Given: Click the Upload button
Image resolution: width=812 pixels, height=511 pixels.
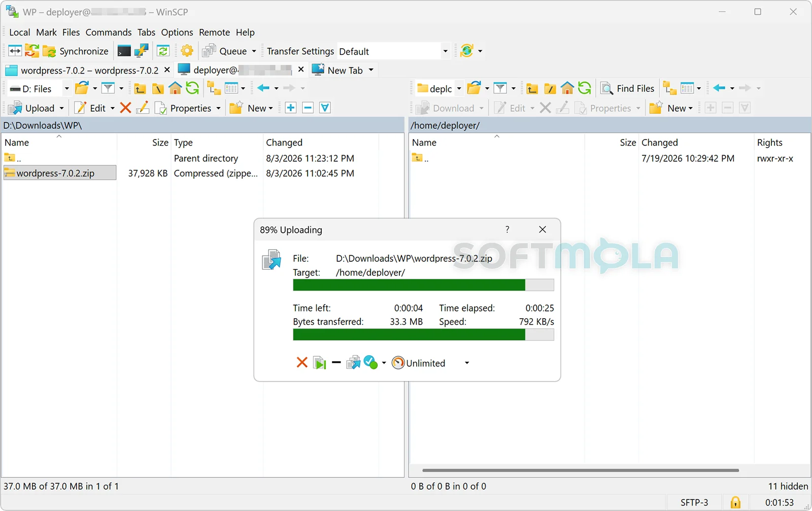Looking at the screenshot, I should pos(32,108).
